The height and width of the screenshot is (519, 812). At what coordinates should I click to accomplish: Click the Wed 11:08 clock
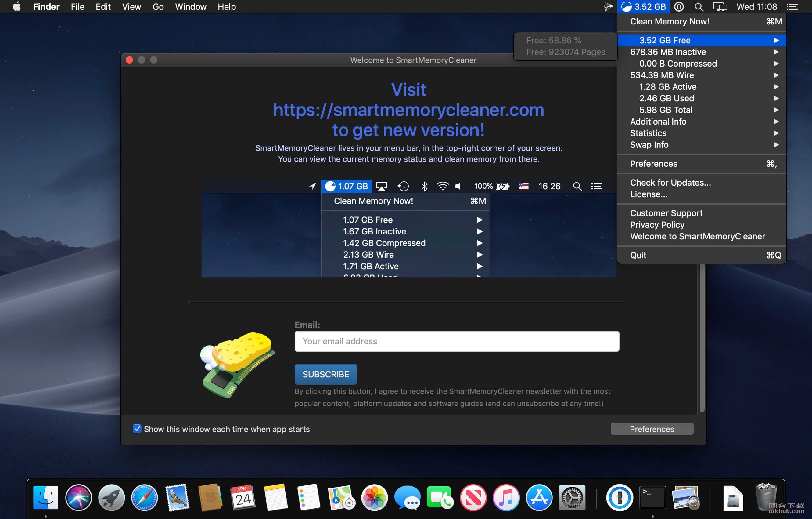pyautogui.click(x=756, y=7)
